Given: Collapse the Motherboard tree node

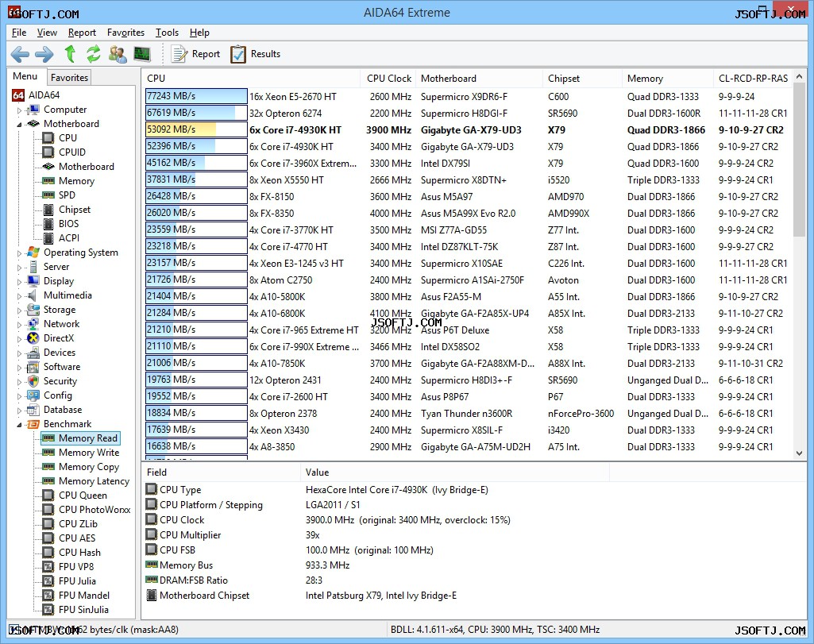Looking at the screenshot, I should coord(20,124).
